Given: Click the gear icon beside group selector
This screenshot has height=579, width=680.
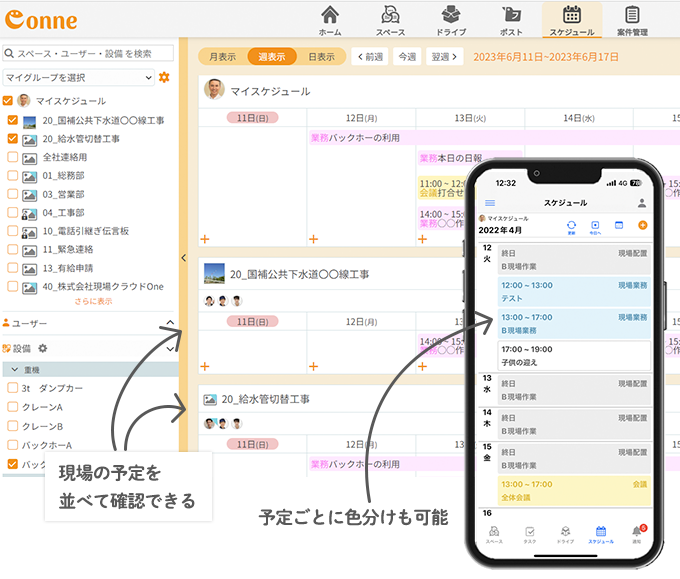Looking at the screenshot, I should click(x=165, y=77).
